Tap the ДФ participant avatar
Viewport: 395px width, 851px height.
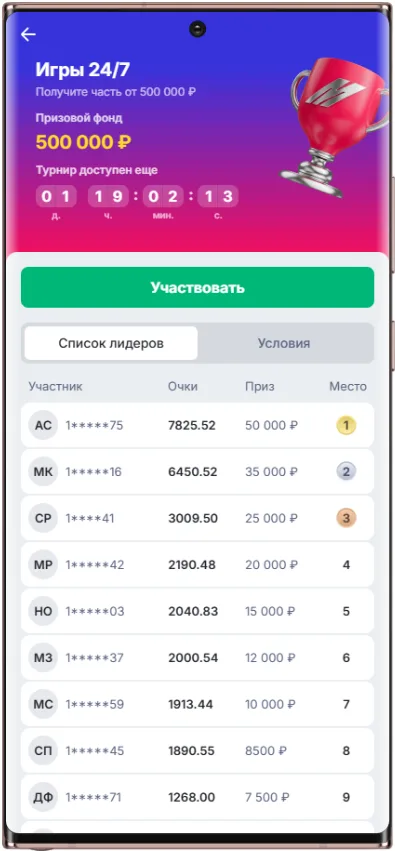tap(43, 797)
